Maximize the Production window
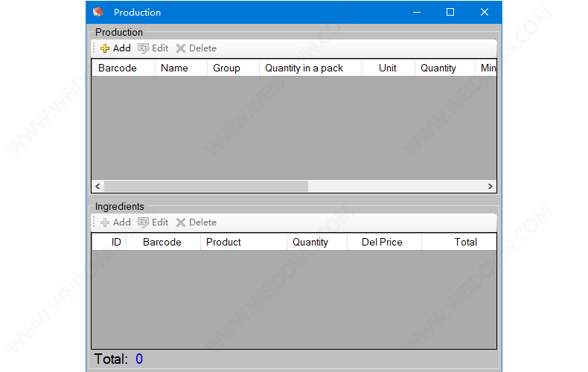 click(x=450, y=12)
